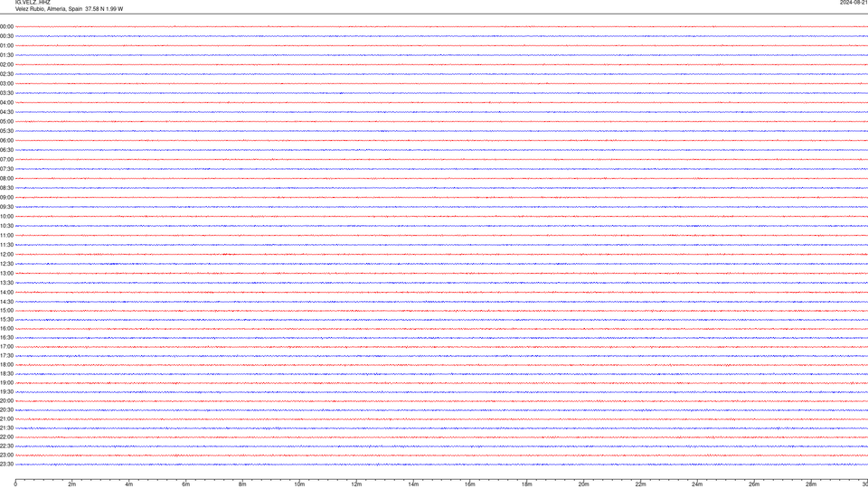Select the 06:00 trace time label

(6, 141)
